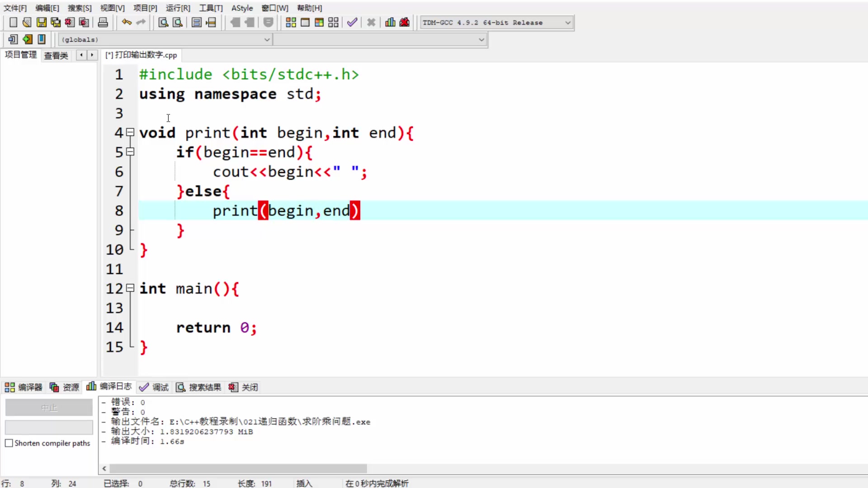Click the New file toolbar icon
Screen dimensions: 868x488
[x=13, y=22]
